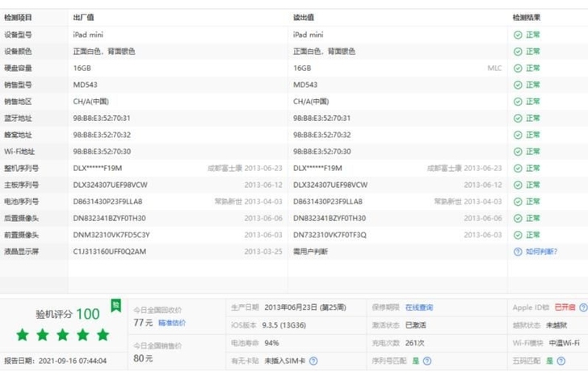Click the DNM32310VK7FD5C3Y front camera serial

[x=111, y=235]
